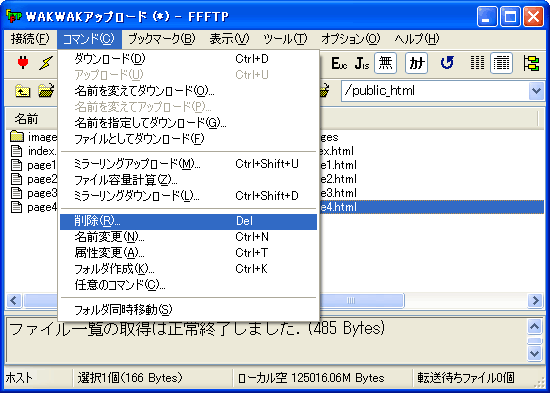The image size is (550, 393).
Task: Choose 削除(R) delete entry
Action: (189, 221)
